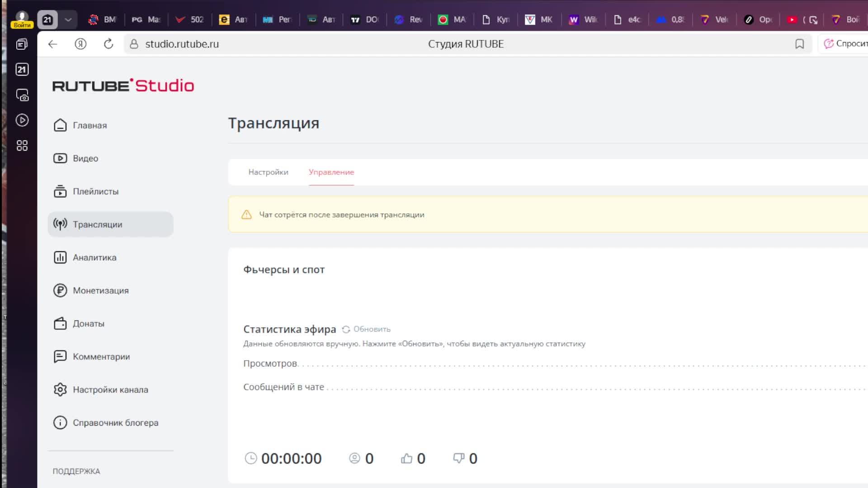Open Yandex services via the grid icon
This screenshot has height=488, width=868.
pyautogui.click(x=22, y=145)
